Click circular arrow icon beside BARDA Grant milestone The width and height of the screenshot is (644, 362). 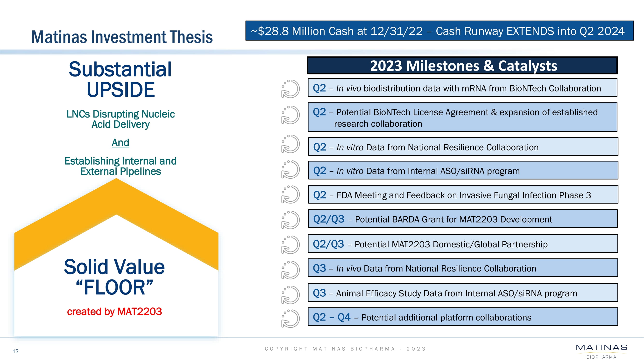[x=290, y=220]
